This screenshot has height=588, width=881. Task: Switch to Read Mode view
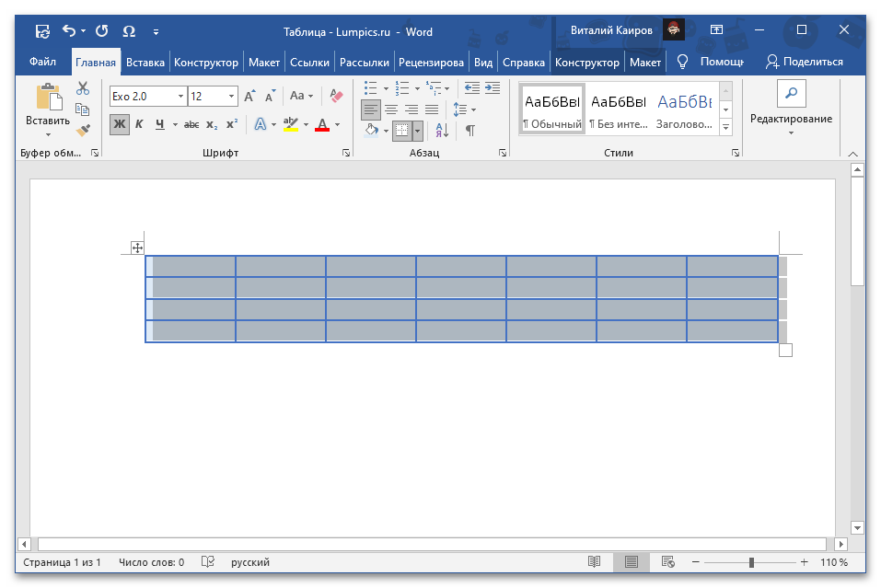[x=595, y=561]
